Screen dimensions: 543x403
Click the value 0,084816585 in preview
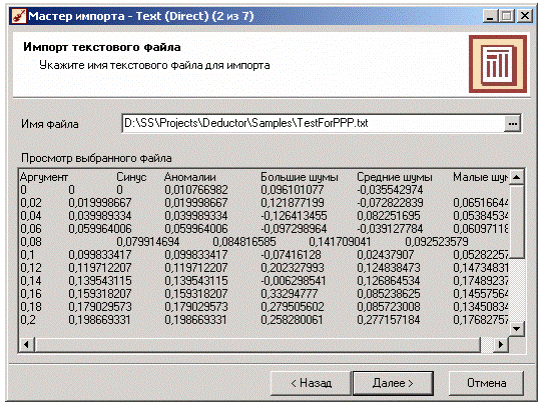(x=244, y=242)
